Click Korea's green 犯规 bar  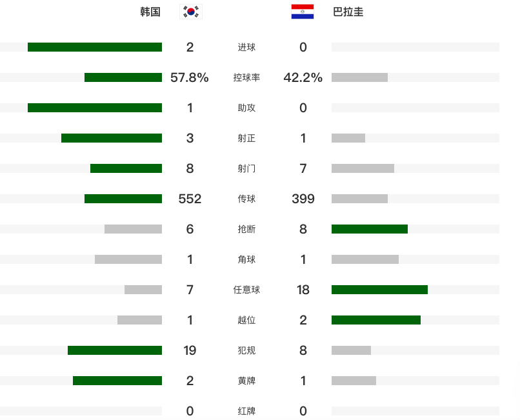click(x=115, y=350)
